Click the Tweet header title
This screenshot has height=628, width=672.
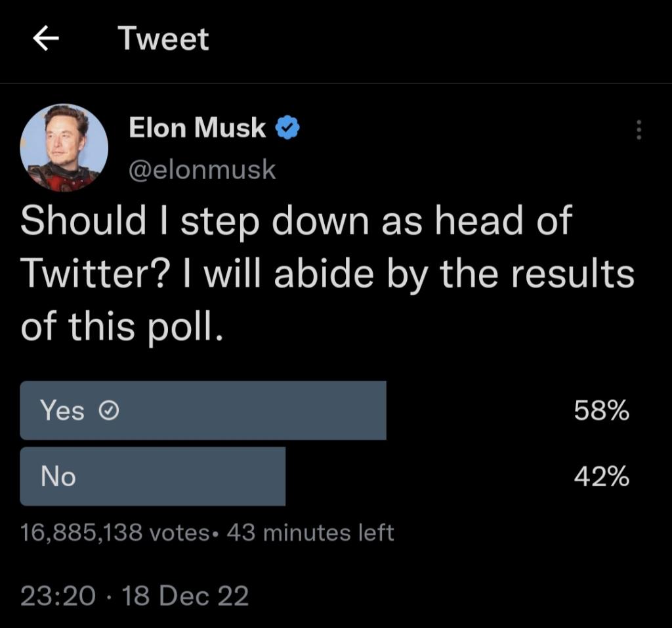coord(163,39)
